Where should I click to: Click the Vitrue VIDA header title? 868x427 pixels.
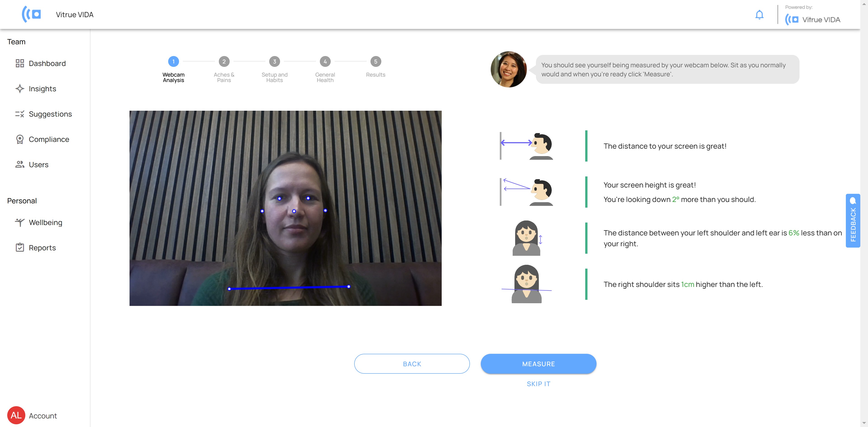[74, 14]
